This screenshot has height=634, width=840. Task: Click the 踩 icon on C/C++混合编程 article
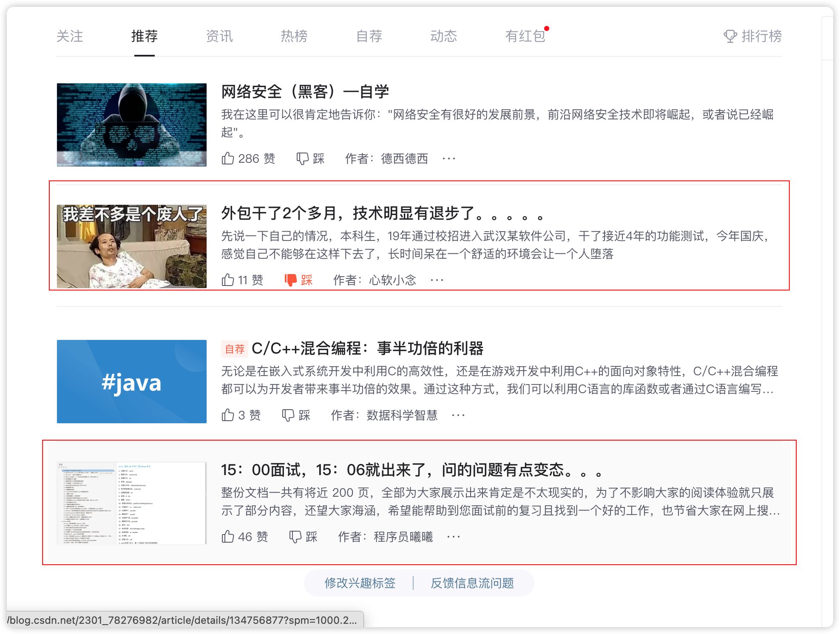(x=289, y=415)
